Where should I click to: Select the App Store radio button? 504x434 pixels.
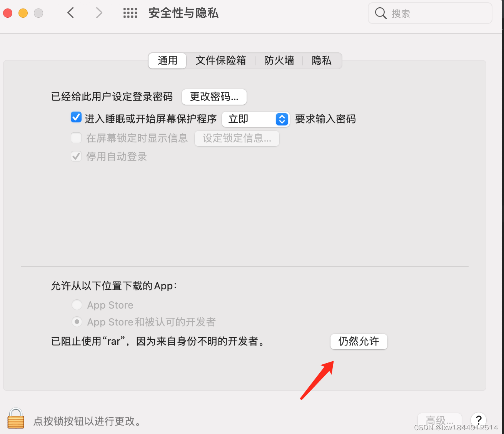(77, 305)
